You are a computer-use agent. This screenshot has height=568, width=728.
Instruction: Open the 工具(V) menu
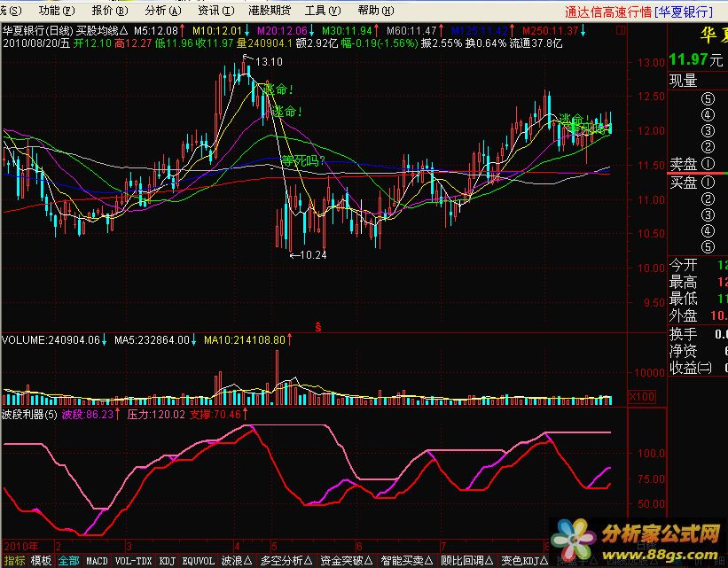[x=322, y=11]
